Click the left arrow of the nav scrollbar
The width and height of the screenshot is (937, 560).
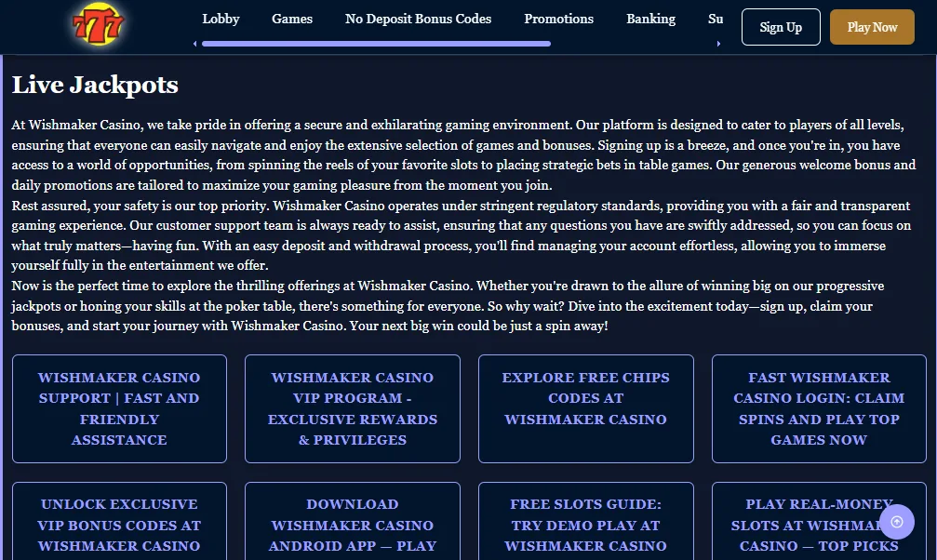(194, 44)
